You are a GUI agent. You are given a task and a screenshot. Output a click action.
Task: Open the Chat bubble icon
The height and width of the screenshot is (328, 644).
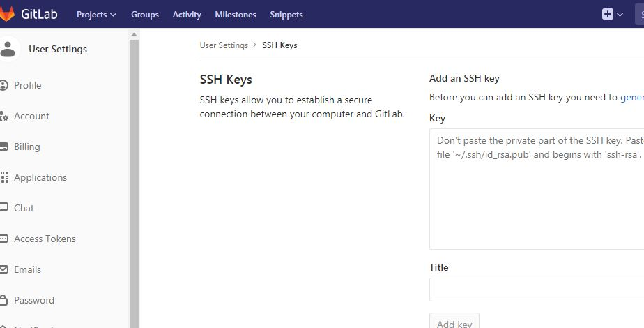pos(4,208)
